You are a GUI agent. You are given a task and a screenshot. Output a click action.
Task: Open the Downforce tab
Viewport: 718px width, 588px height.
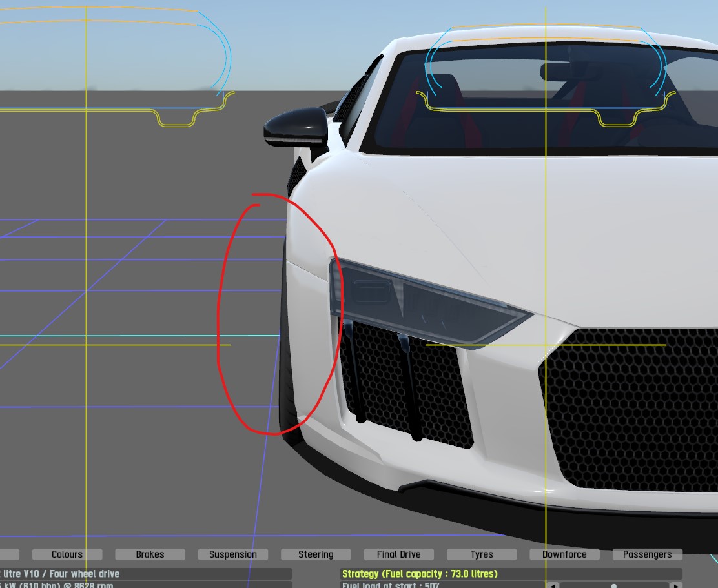[564, 554]
